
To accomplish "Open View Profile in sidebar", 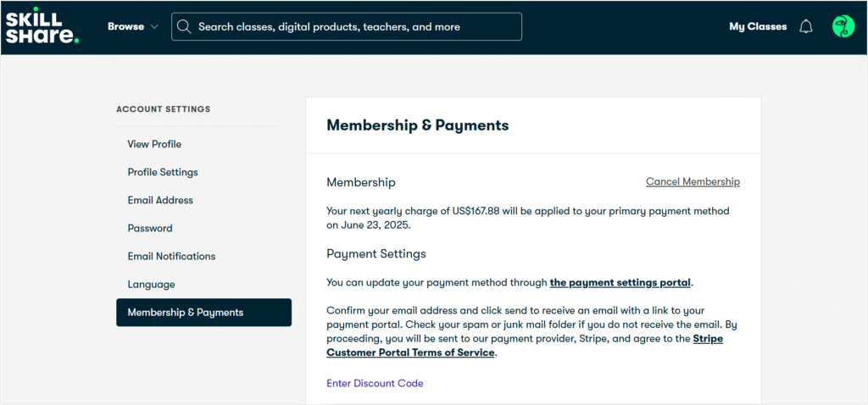I will pyautogui.click(x=154, y=144).
